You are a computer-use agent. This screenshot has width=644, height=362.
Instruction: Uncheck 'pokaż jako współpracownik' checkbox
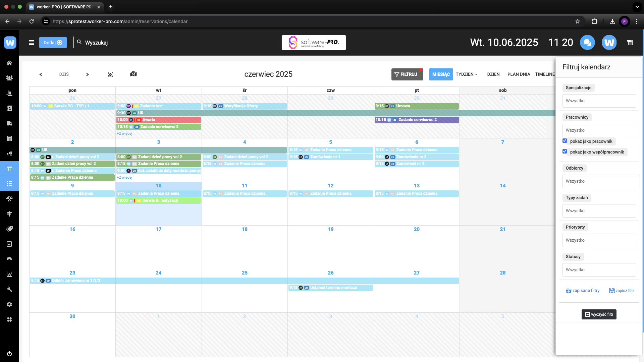tap(565, 152)
